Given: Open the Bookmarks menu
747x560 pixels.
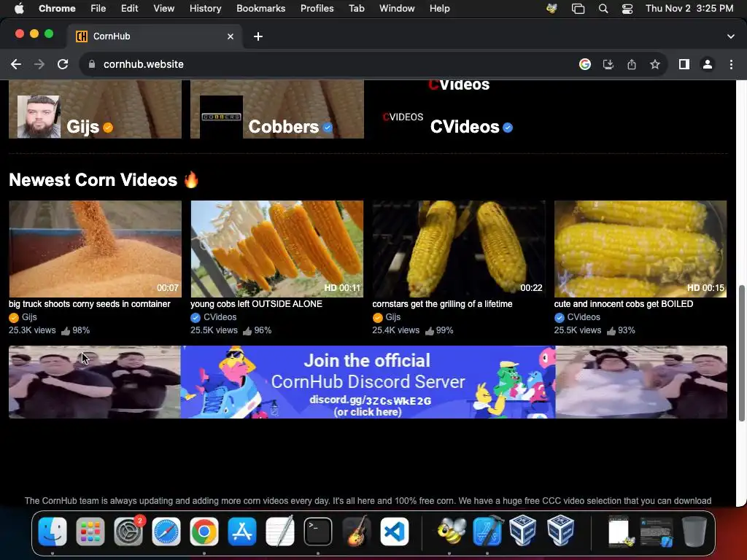Looking at the screenshot, I should (x=260, y=9).
